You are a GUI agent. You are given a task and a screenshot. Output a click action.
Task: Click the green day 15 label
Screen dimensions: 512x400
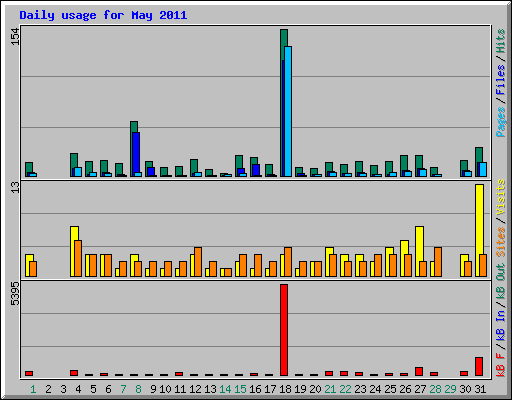coord(240,389)
